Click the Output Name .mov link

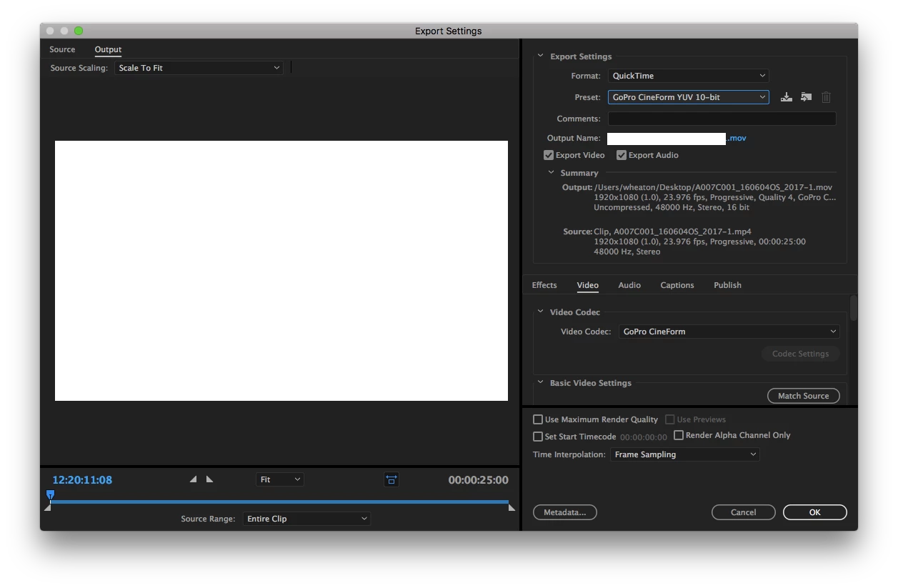point(737,139)
